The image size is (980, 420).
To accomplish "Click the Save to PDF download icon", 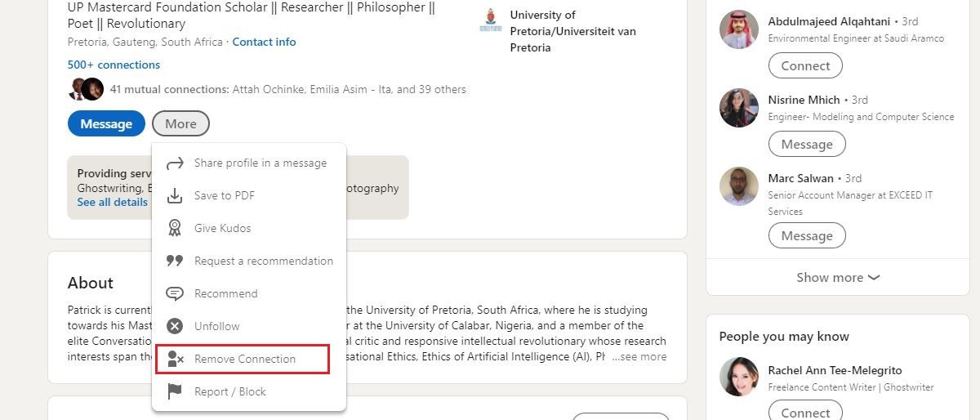I will [x=175, y=196].
